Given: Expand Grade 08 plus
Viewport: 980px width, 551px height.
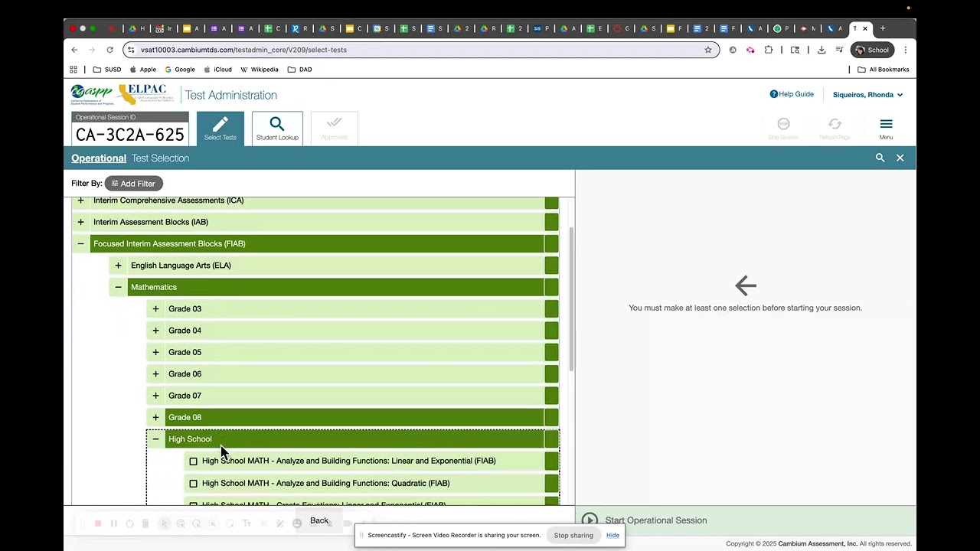Looking at the screenshot, I should [155, 418].
